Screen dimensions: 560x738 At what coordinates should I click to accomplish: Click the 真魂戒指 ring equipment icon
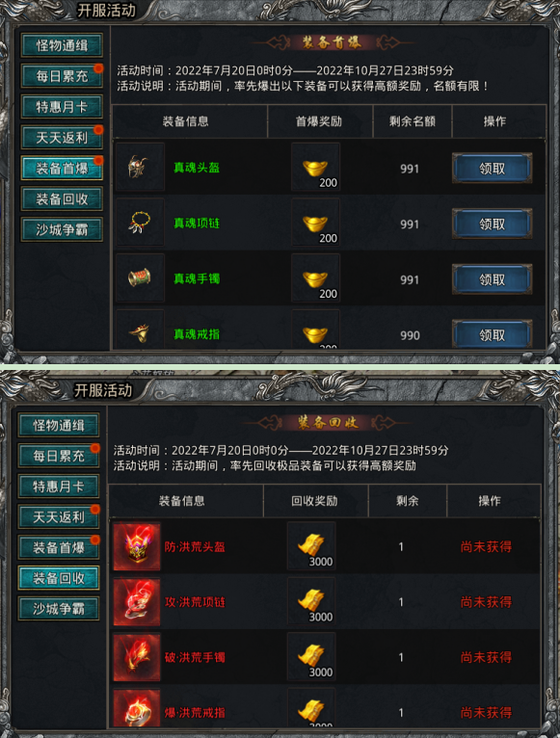point(140,329)
